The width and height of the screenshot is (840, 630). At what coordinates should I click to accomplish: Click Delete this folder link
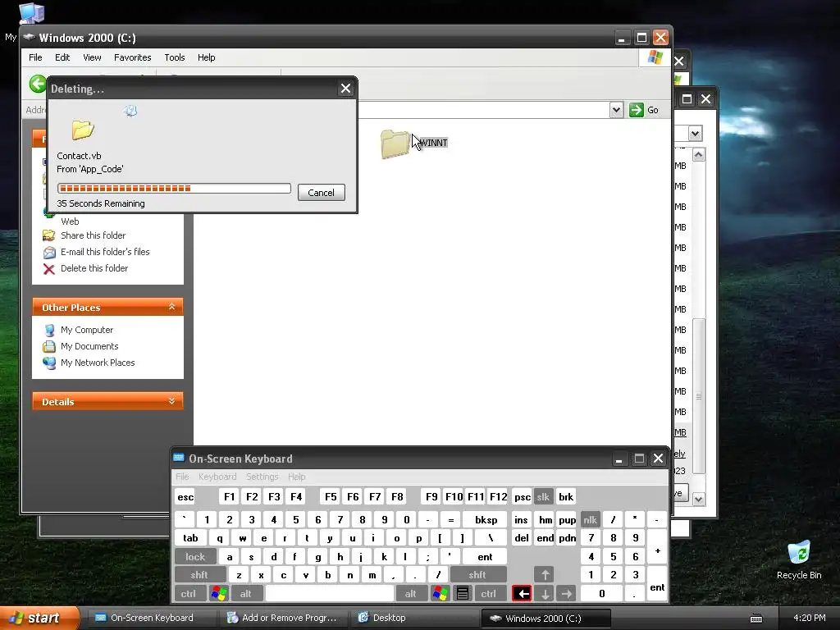(x=94, y=268)
